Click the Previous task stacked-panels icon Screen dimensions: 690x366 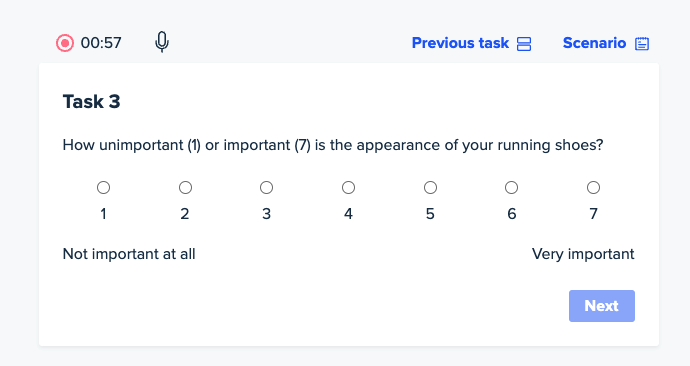524,44
